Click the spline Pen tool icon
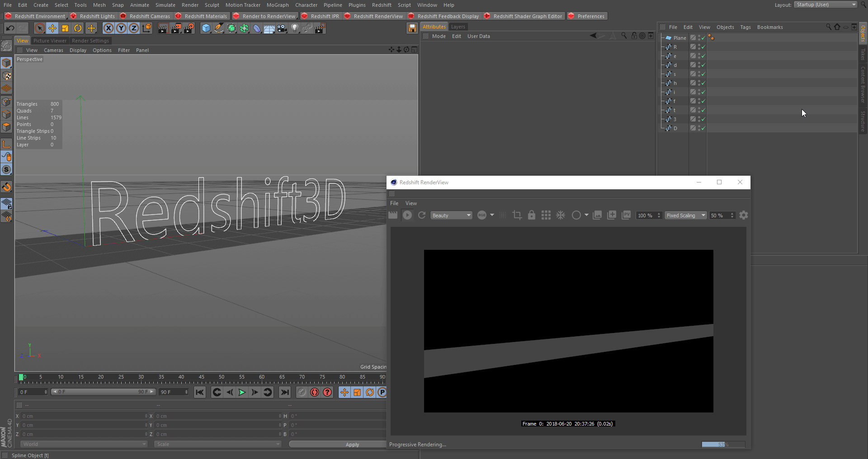 [x=219, y=28]
